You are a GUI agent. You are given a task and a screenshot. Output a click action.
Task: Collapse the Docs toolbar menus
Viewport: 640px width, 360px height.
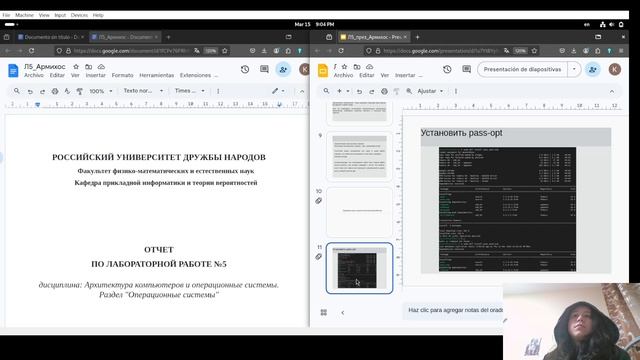(x=302, y=91)
